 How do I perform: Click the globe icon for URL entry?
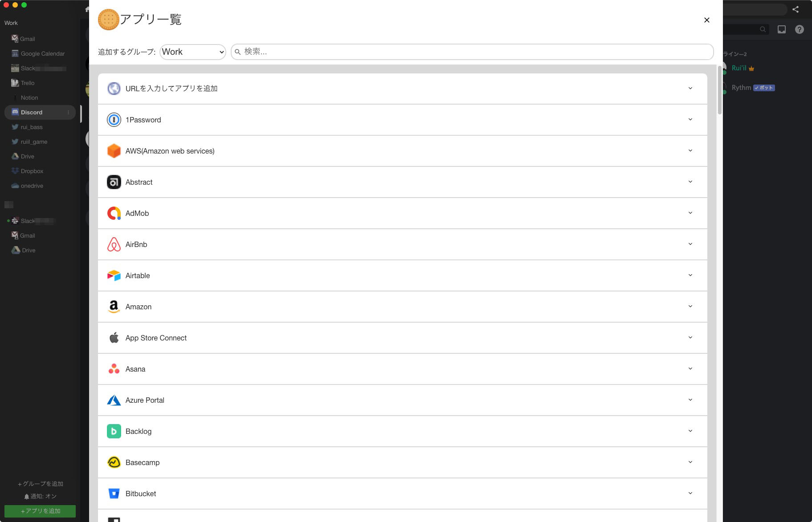coord(114,89)
